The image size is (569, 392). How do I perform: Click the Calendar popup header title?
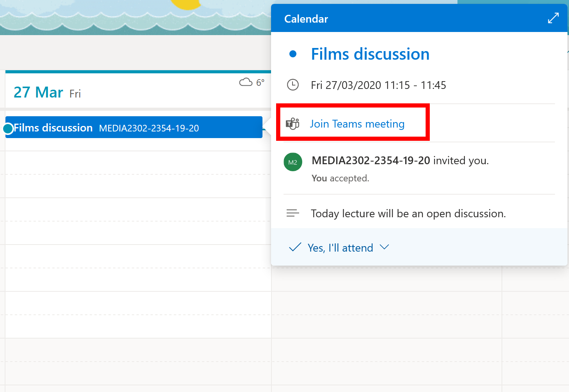(306, 19)
